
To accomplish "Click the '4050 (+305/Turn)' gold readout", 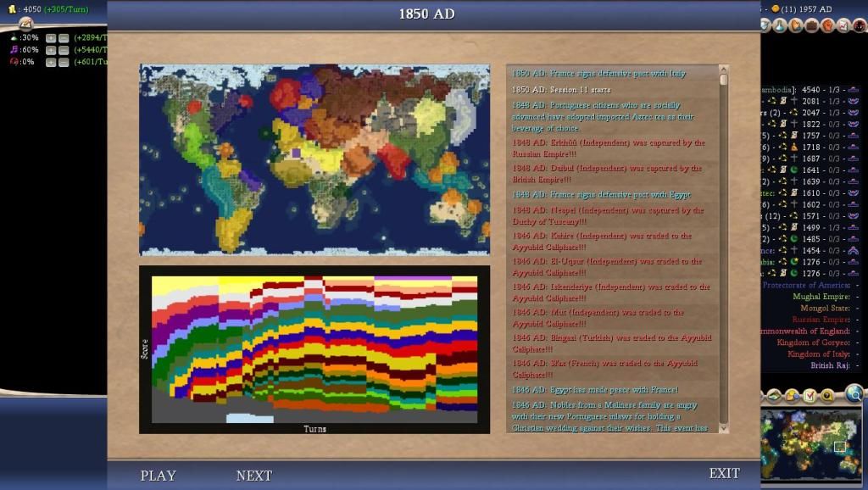I will [55, 9].
